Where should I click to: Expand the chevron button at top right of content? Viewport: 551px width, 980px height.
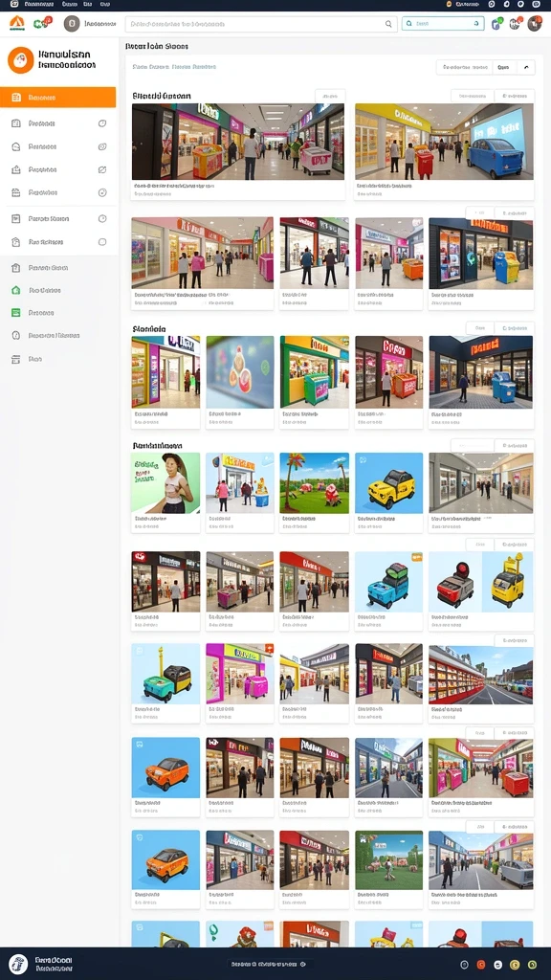(x=525, y=67)
